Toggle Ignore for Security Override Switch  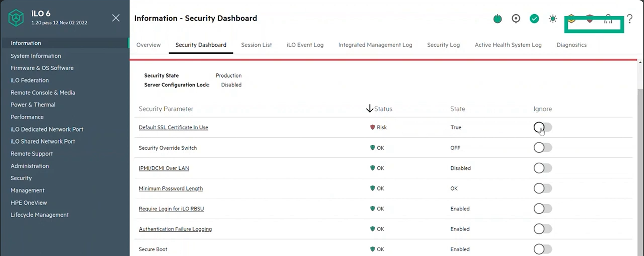pyautogui.click(x=543, y=147)
